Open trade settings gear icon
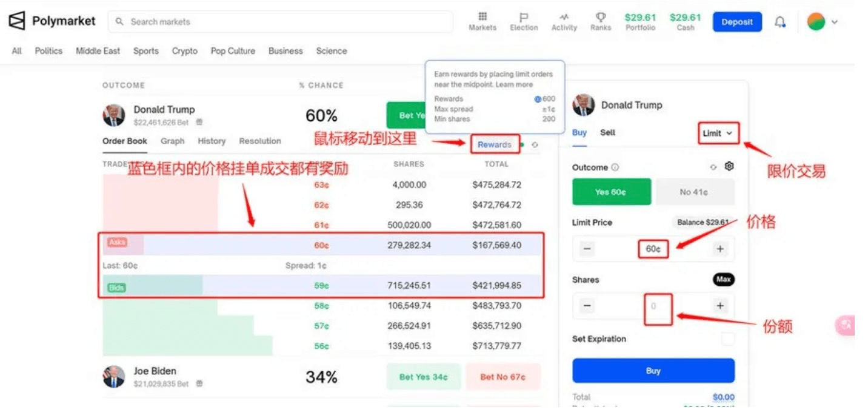The image size is (868, 415). click(729, 166)
